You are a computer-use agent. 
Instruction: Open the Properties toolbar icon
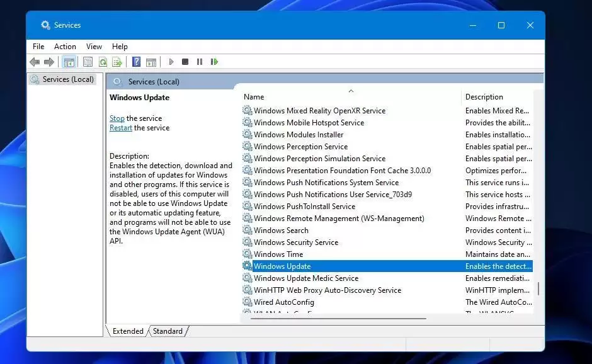pyautogui.click(x=88, y=62)
